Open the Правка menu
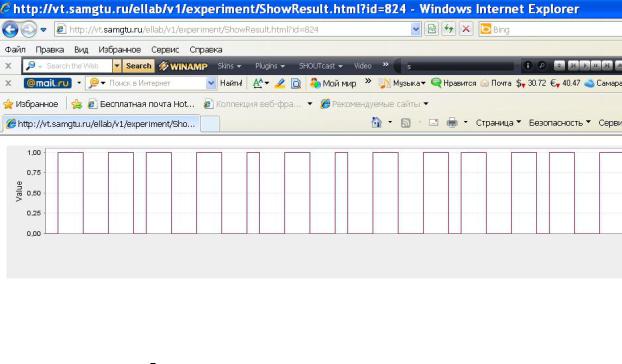This screenshot has height=364, width=622. coord(50,50)
